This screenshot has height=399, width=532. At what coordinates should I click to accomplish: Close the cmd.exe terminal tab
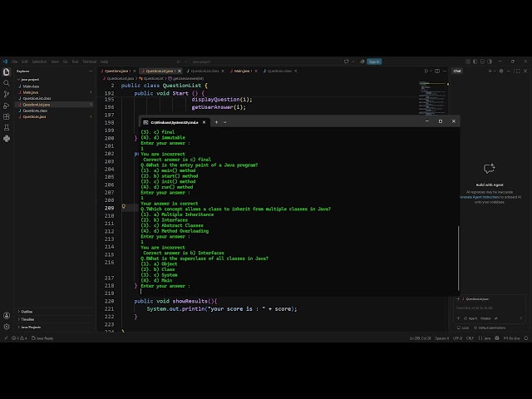[x=204, y=122]
